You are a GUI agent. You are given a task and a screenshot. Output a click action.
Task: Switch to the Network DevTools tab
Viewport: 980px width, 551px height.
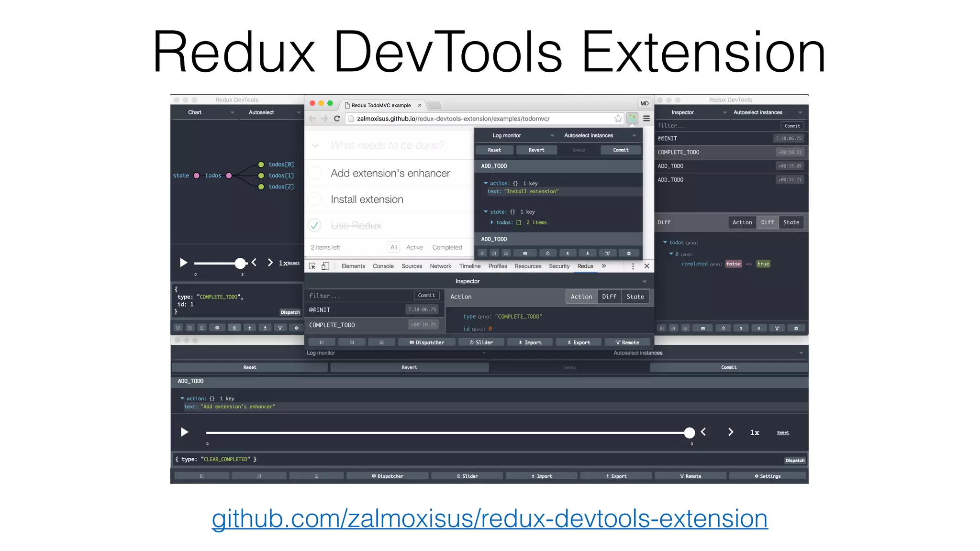tap(440, 266)
